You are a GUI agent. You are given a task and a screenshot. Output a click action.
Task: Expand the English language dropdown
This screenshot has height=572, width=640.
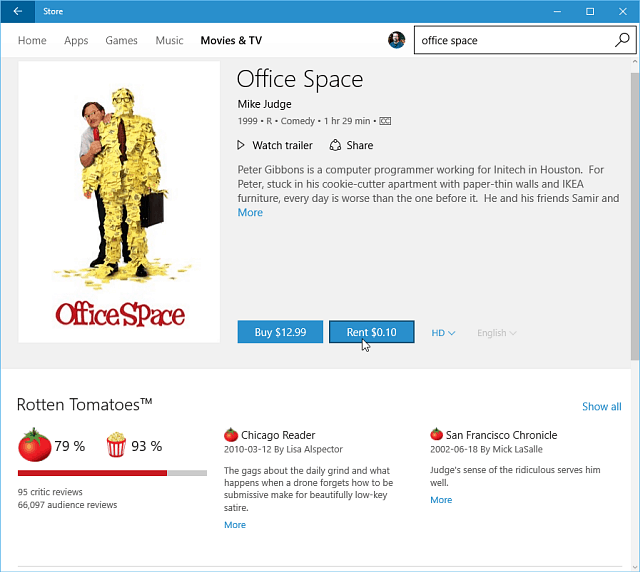(497, 333)
